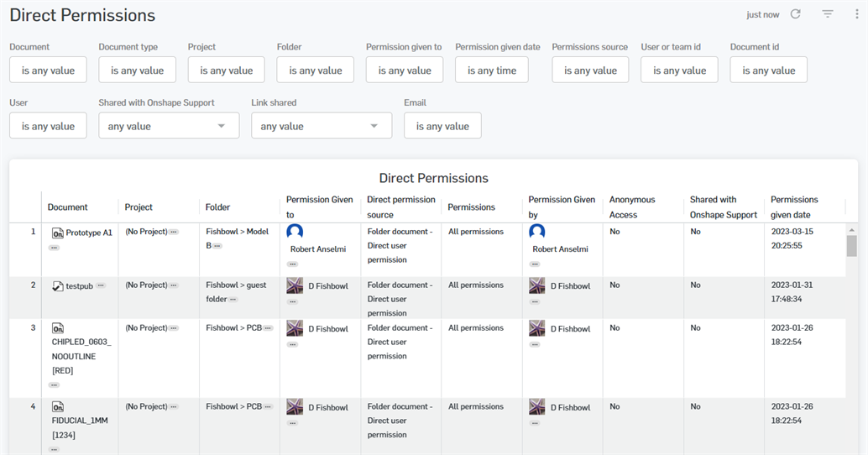Viewport: 868px width, 455px height.
Task: Open the ellipsis after row 3 Fishbowl > PCB
Action: [x=268, y=328]
